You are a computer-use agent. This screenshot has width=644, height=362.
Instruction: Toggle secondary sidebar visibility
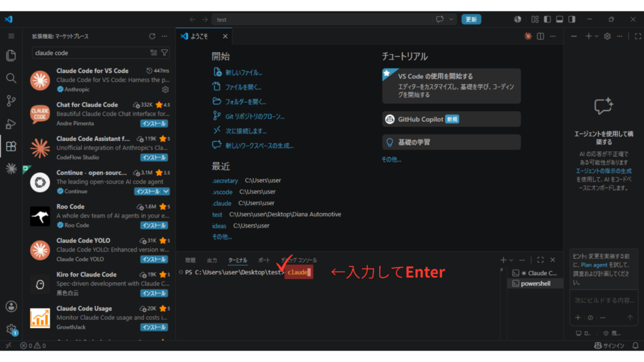(x=572, y=19)
